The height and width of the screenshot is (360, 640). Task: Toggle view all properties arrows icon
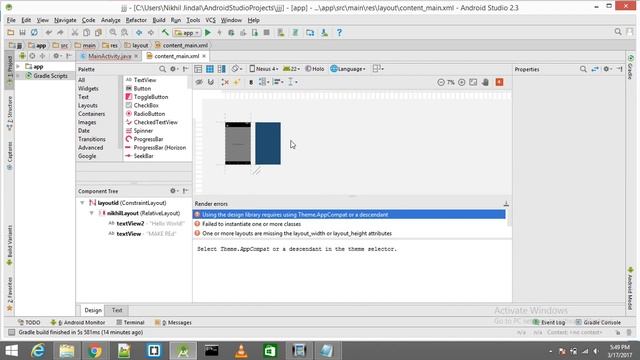595,69
